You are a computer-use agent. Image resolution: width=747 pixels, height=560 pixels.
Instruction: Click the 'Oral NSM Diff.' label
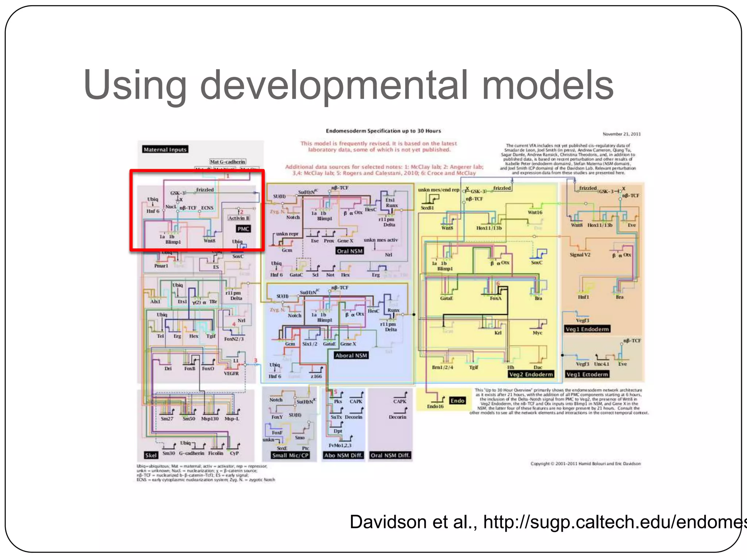click(390, 455)
